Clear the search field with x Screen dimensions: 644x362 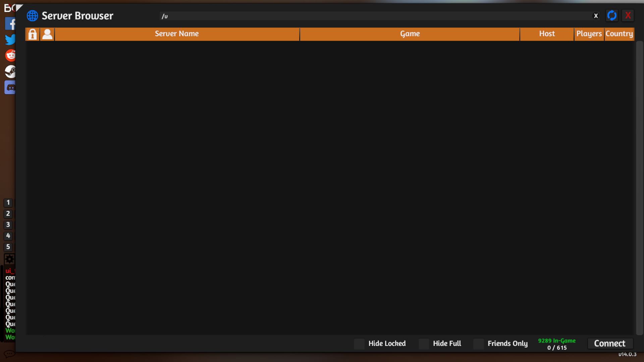596,16
